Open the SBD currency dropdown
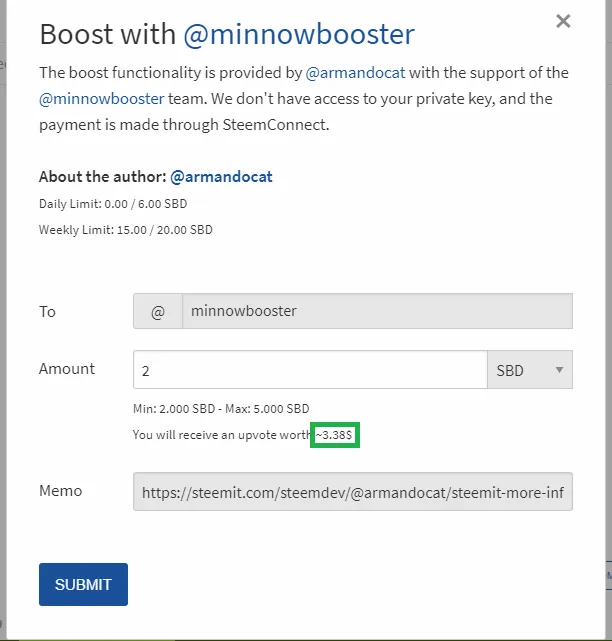Image resolution: width=612 pixels, height=641 pixels. [x=530, y=370]
